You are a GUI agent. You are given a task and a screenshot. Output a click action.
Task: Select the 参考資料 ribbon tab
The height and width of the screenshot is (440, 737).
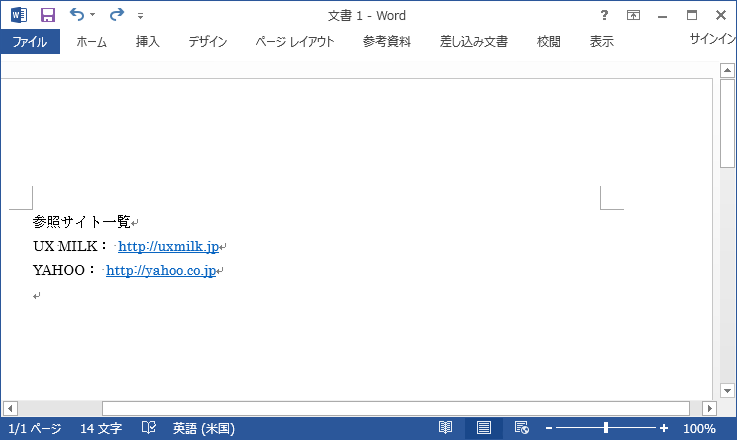tap(387, 42)
